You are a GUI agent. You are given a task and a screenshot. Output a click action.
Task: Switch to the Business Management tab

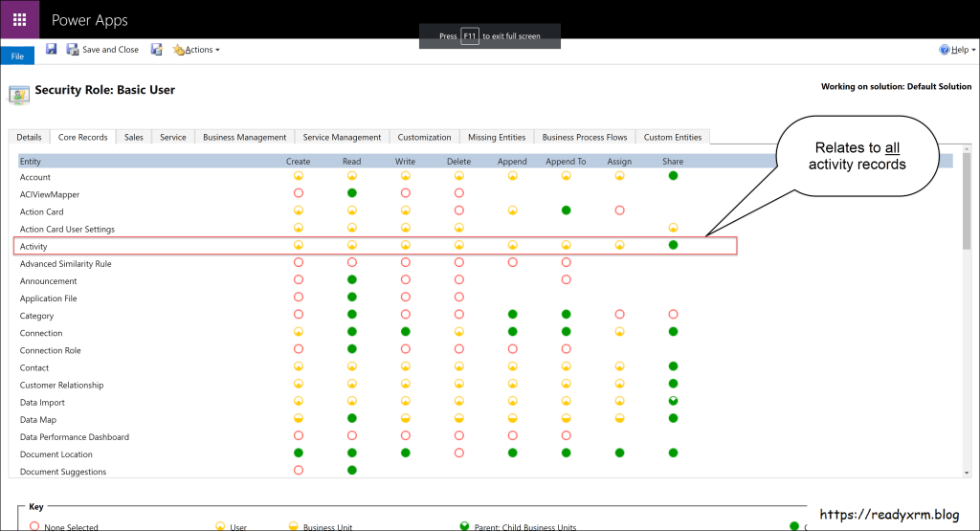pyautogui.click(x=244, y=137)
